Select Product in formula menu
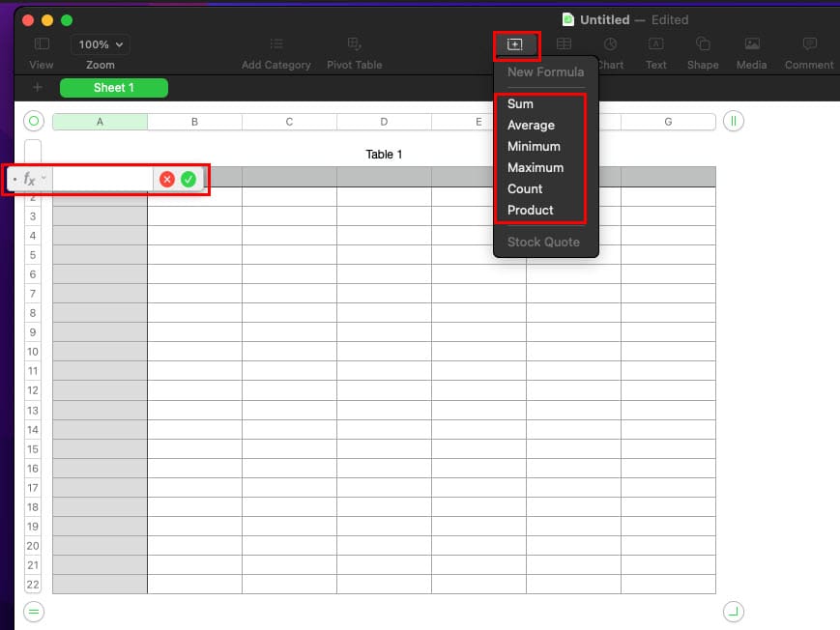This screenshot has height=630, width=840. [x=530, y=210]
